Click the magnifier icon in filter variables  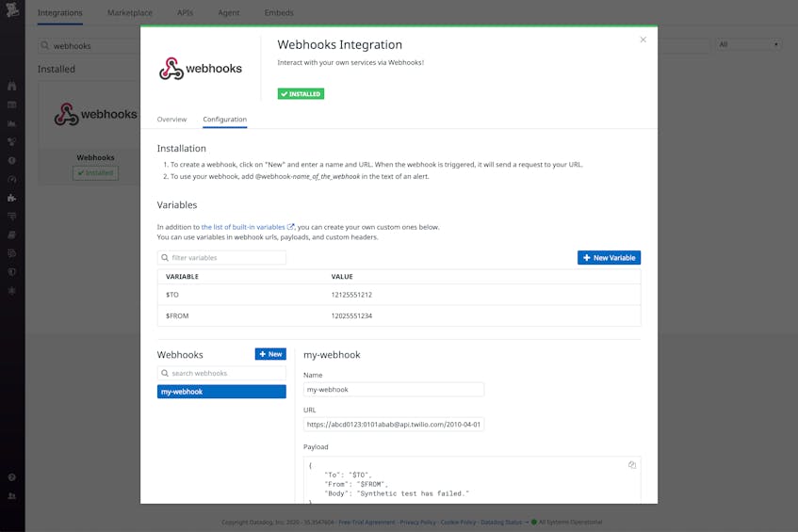click(165, 258)
